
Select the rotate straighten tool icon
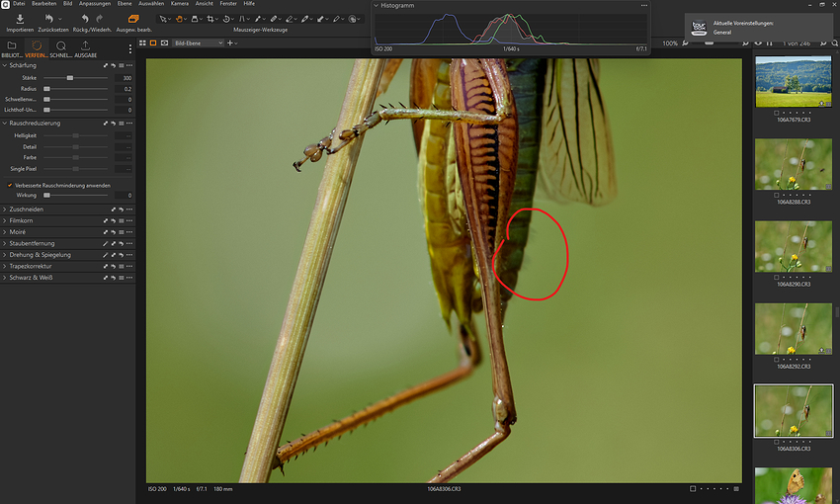point(226,19)
